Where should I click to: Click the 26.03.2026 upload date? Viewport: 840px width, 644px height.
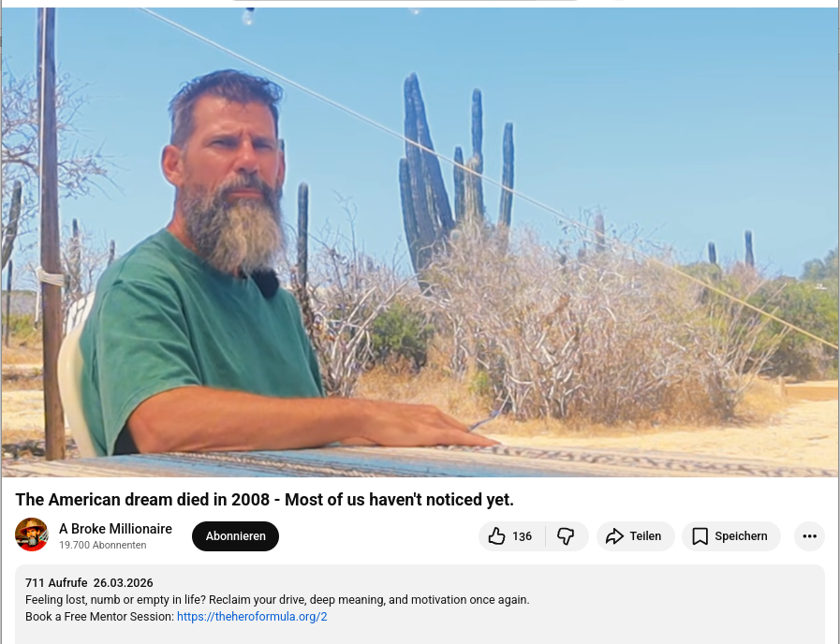pyautogui.click(x=124, y=583)
